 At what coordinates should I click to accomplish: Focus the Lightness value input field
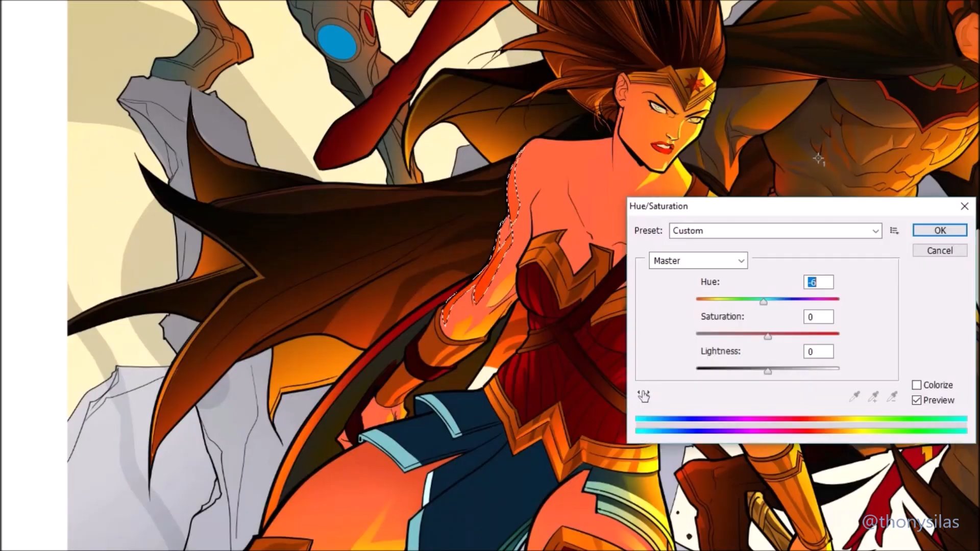coord(818,352)
